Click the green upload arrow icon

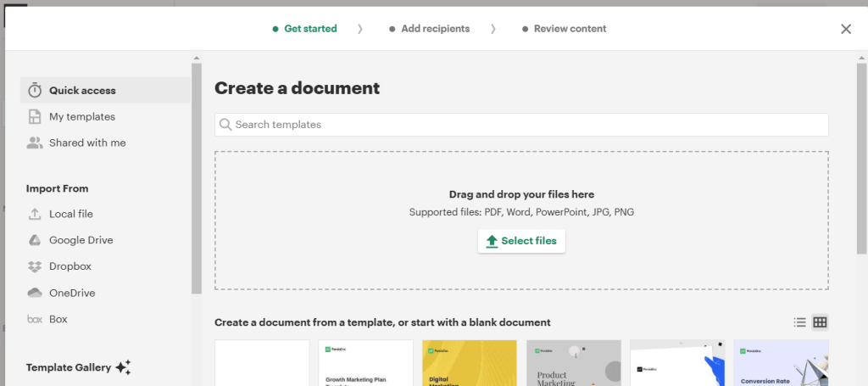coord(492,242)
